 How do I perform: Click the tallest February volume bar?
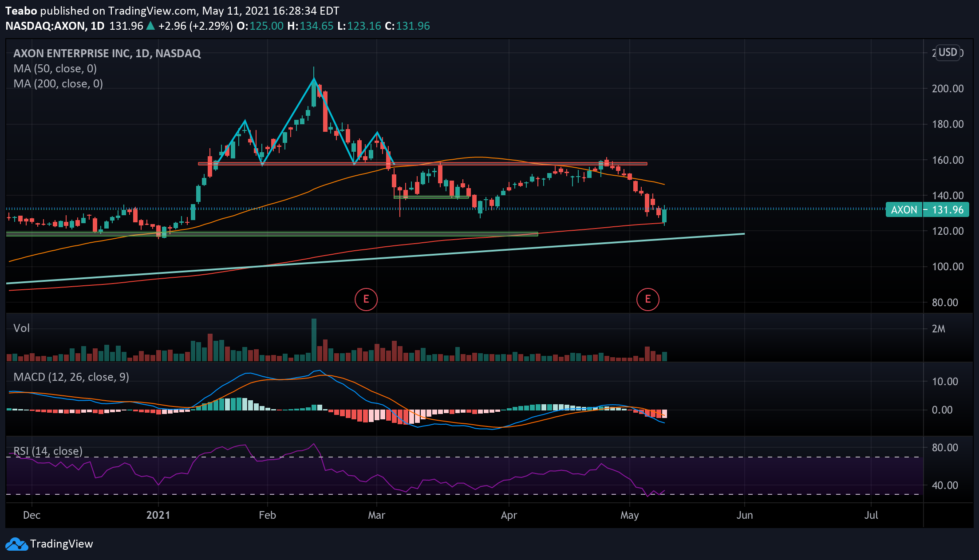coord(314,340)
